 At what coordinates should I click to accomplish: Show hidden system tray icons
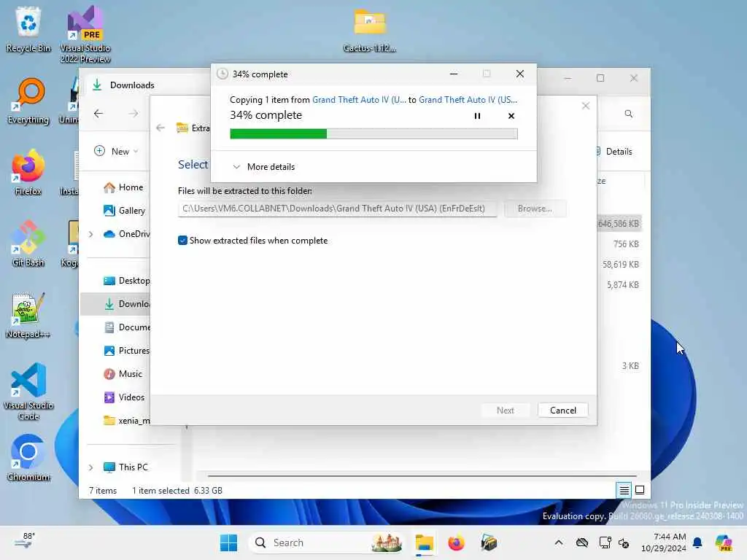tap(558, 542)
